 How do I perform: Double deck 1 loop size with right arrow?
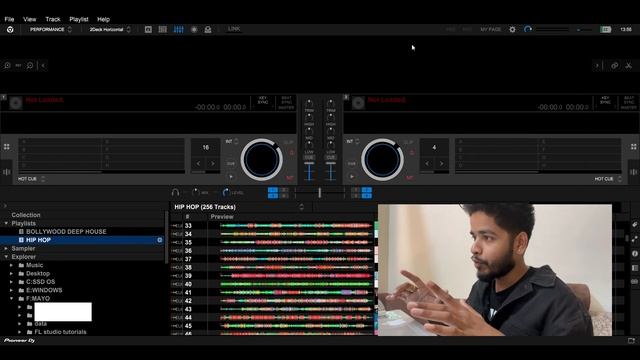click(213, 164)
